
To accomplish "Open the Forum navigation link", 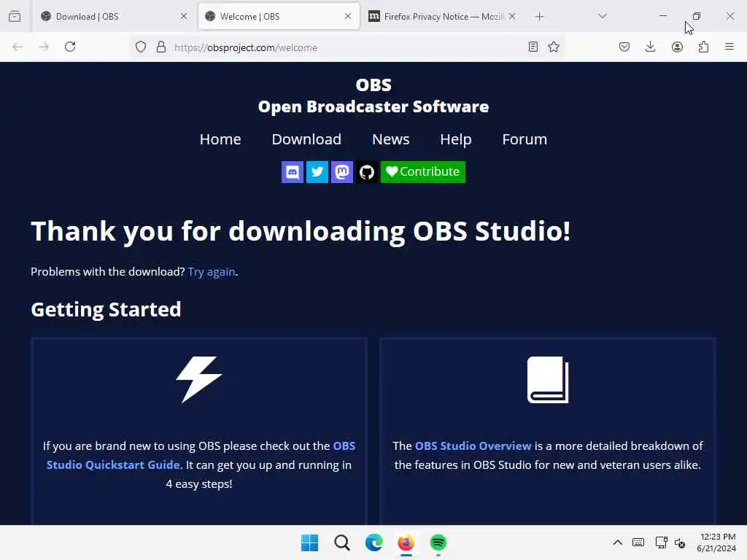I will tap(525, 139).
